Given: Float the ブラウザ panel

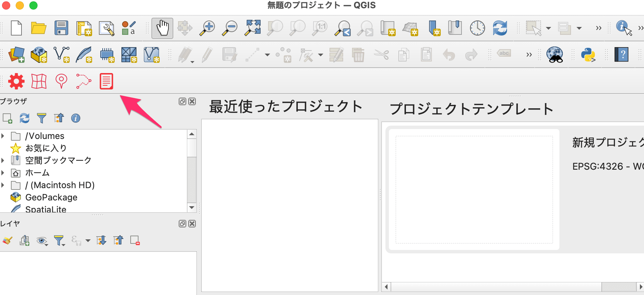Looking at the screenshot, I should (182, 101).
